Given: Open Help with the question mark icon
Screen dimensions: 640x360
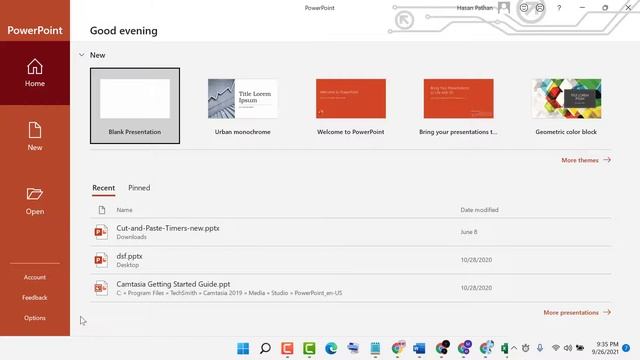Looking at the screenshot, I should click(x=559, y=8).
